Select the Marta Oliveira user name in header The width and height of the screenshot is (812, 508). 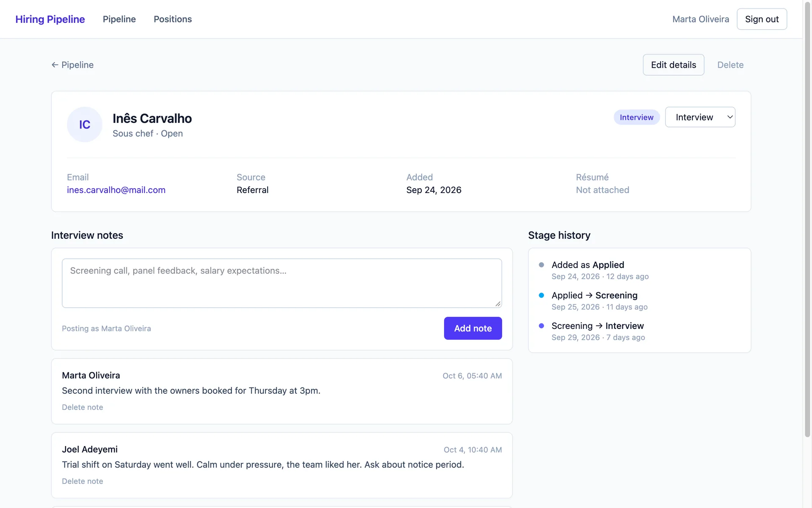[701, 19]
